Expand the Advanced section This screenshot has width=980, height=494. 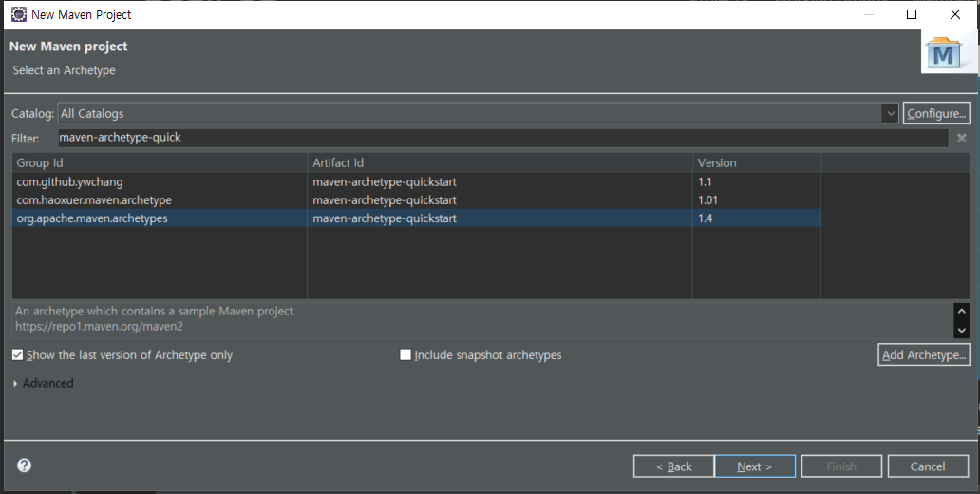pyautogui.click(x=15, y=383)
